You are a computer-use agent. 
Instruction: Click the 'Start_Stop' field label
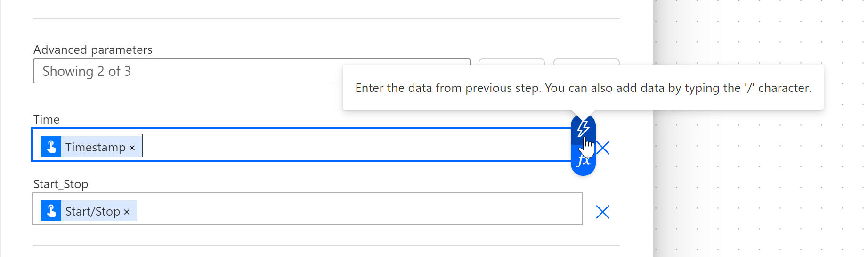[x=60, y=184]
